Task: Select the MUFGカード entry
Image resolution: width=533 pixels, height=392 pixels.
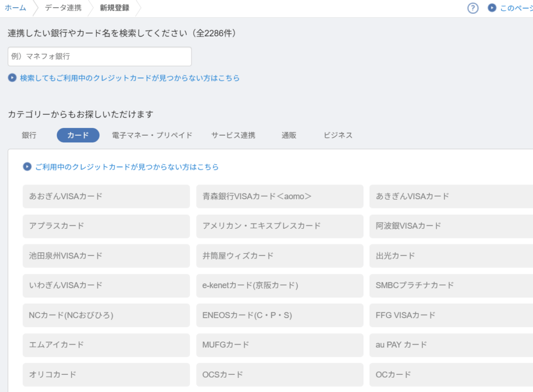Action: point(280,345)
